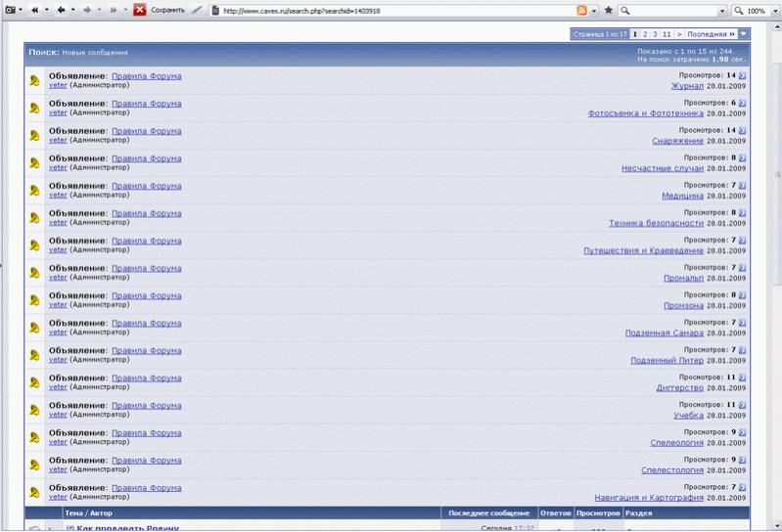Click the RSS feed icon in address bar
Viewport: 782px width, 532px height.
(x=582, y=10)
